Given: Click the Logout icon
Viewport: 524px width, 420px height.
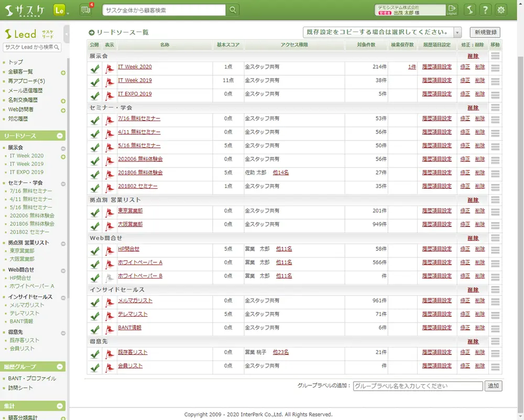Looking at the screenshot, I should [452, 10].
